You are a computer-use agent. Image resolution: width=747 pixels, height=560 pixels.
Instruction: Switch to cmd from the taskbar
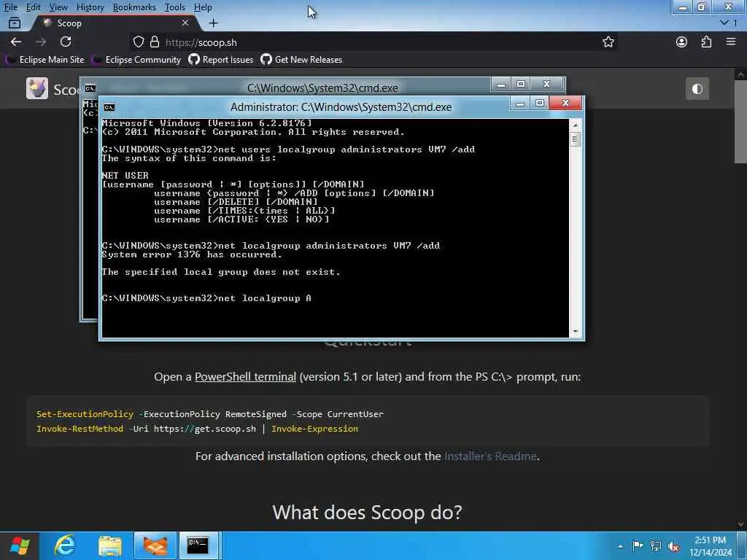coord(198,545)
